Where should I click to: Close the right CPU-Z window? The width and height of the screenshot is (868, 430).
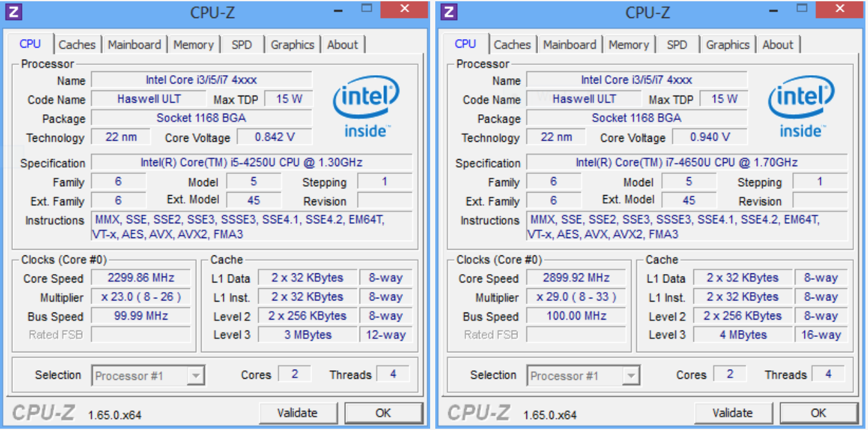click(x=840, y=9)
